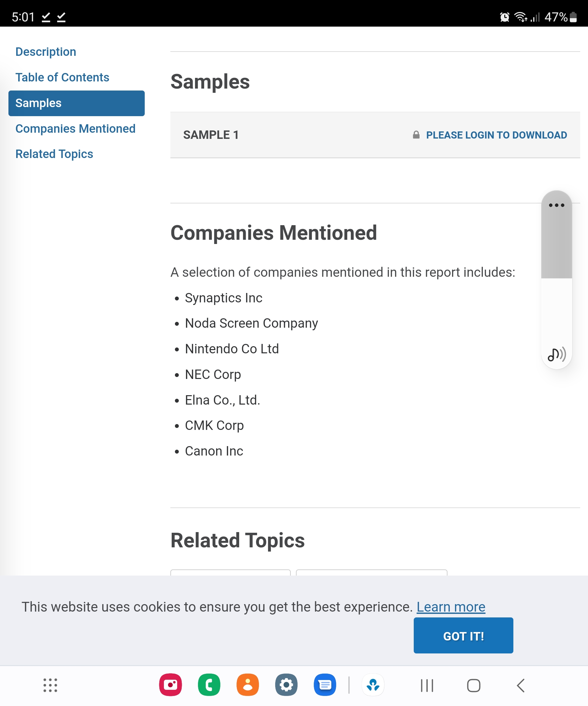
Task: Open the app drawer grid icon
Action: click(50, 685)
